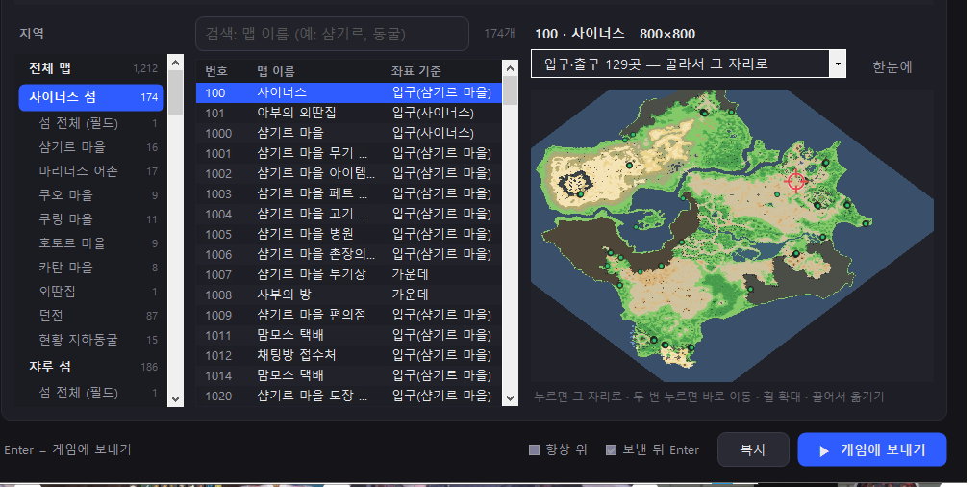
Task: Select 호토르 마을 region item
Action: [x=92, y=243]
